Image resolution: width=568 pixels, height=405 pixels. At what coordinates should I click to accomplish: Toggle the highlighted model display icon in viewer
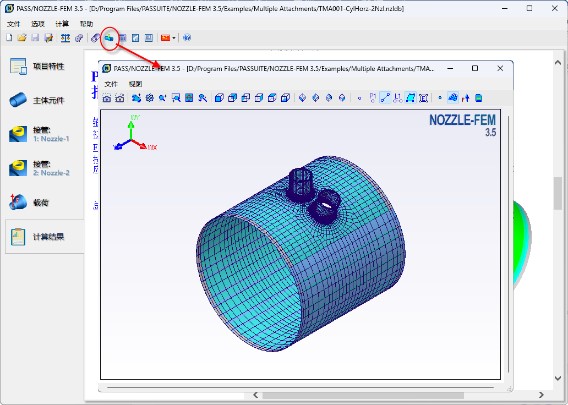[x=453, y=98]
